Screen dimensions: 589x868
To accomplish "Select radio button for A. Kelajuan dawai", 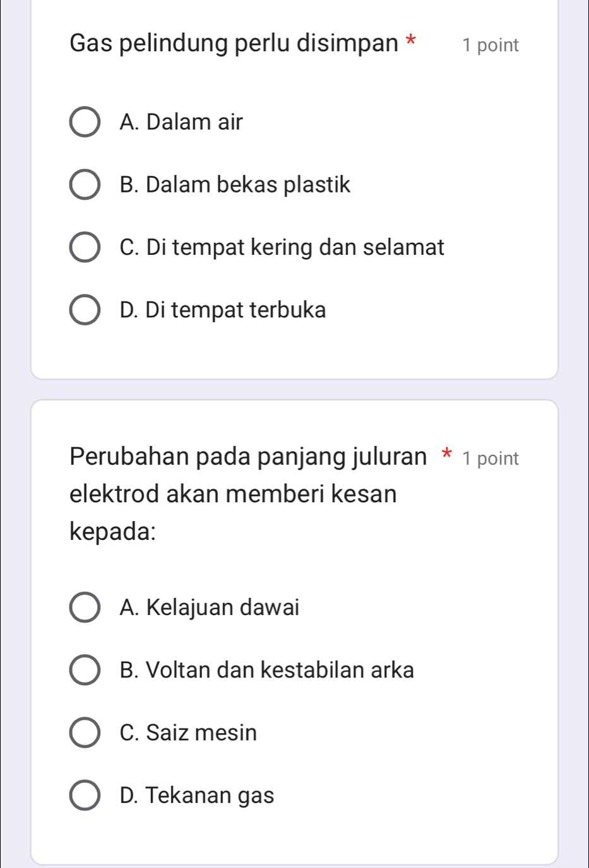I will pos(84,607).
